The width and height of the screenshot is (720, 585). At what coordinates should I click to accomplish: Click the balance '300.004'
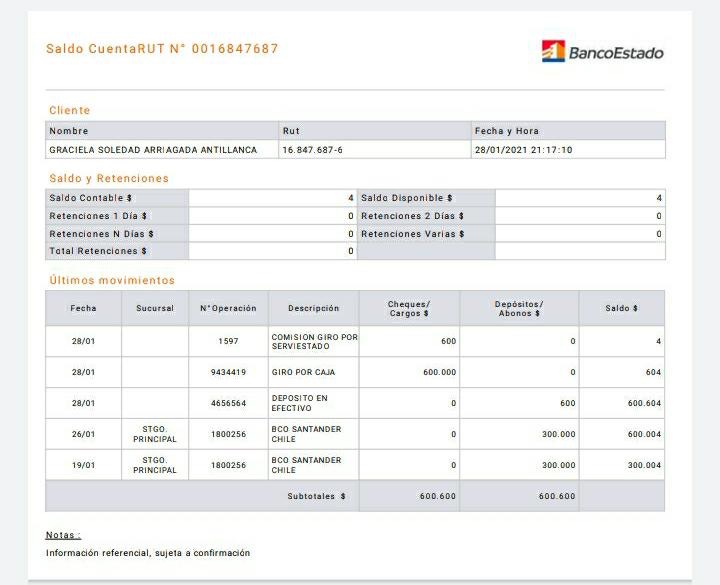(x=644, y=465)
